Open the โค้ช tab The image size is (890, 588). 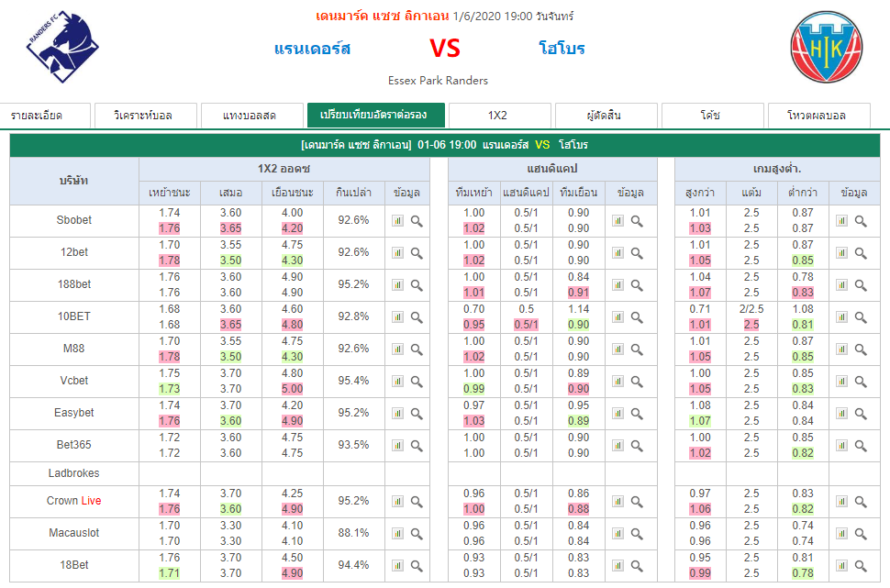click(712, 116)
